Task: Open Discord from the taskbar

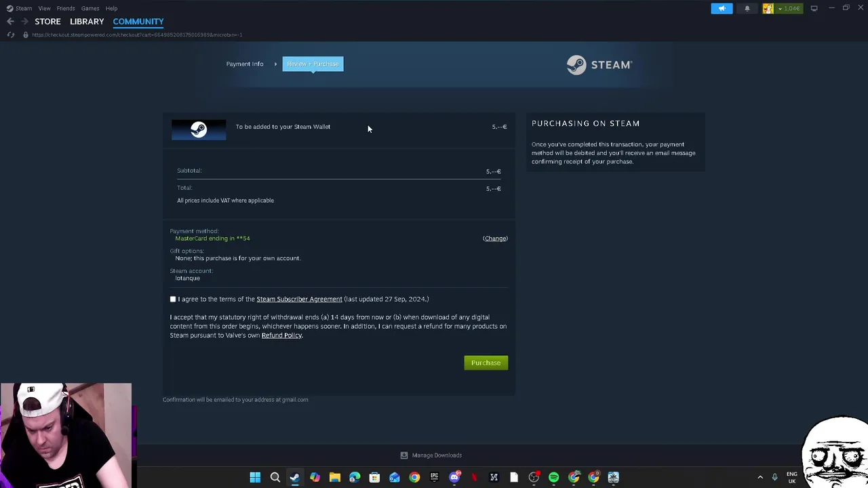Action: point(454,477)
